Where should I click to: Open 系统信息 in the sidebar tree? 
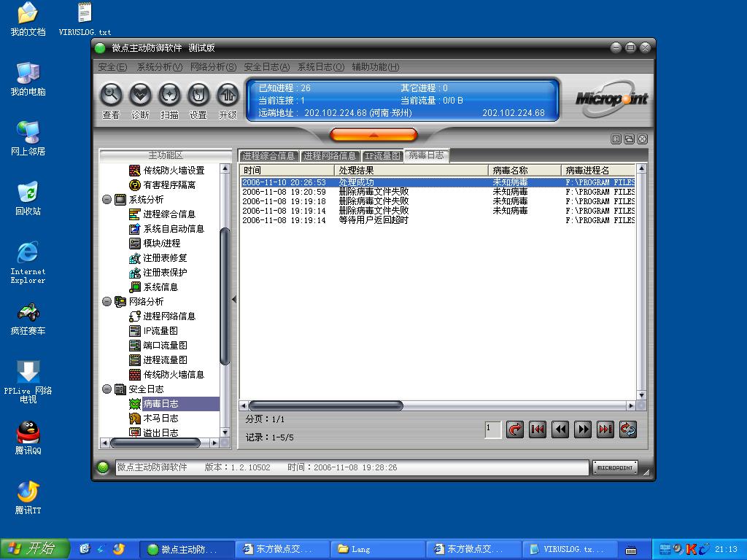[x=153, y=287]
